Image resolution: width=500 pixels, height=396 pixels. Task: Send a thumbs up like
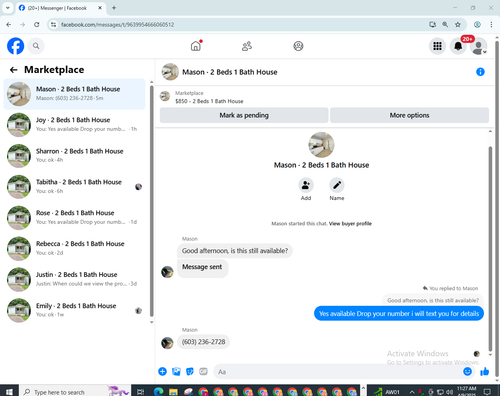[x=485, y=371]
